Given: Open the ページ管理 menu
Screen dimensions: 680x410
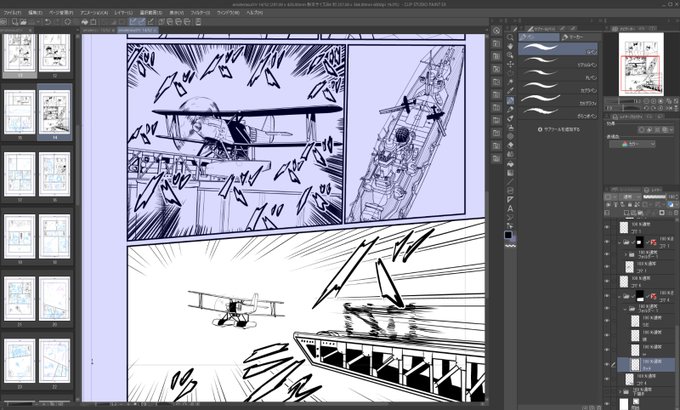Looking at the screenshot, I should (x=61, y=13).
